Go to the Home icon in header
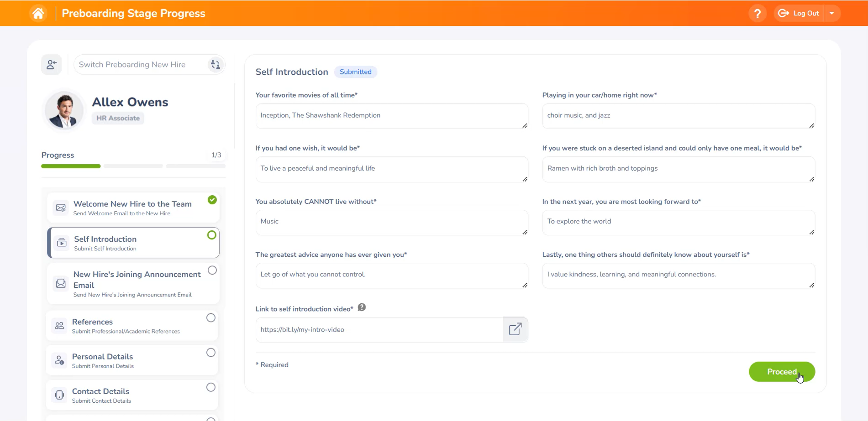This screenshot has height=421, width=868. click(38, 13)
